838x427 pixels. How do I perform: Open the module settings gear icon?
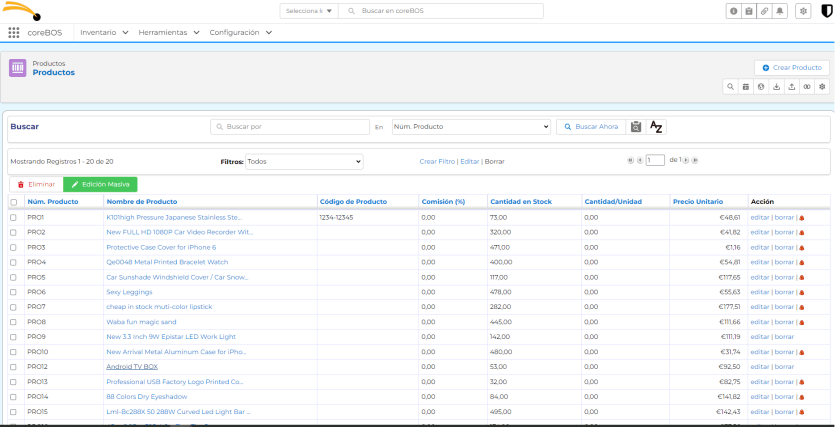[x=823, y=87]
